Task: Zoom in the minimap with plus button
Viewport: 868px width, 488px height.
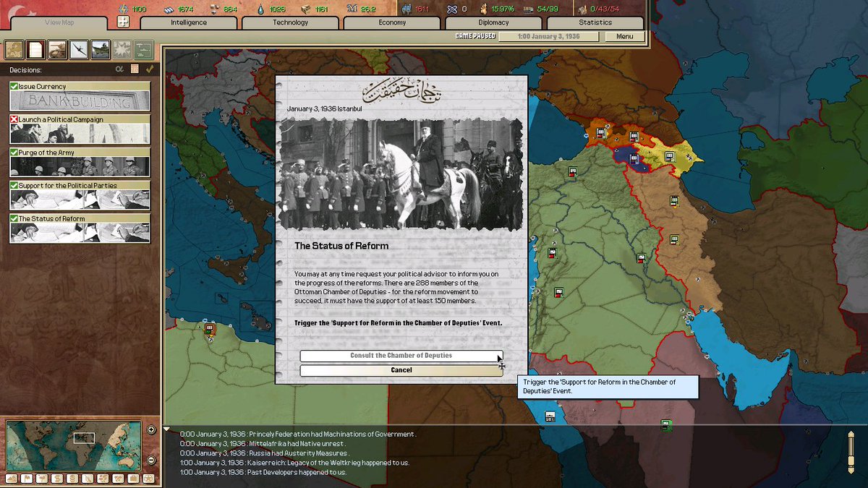Action: [151, 429]
